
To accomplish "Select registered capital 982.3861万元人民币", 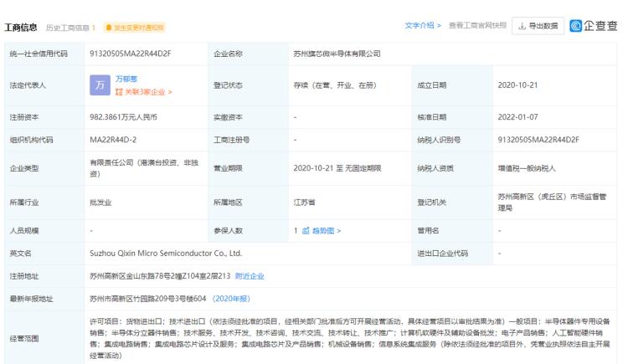I will 123,117.
